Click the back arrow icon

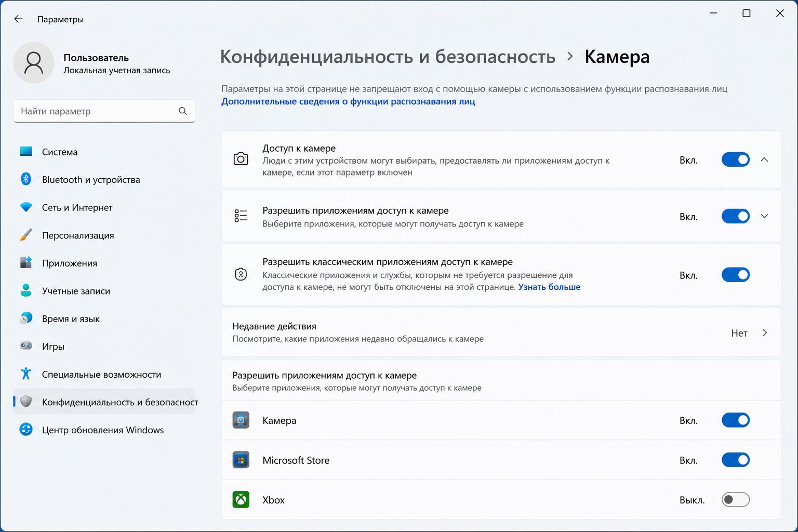point(19,19)
